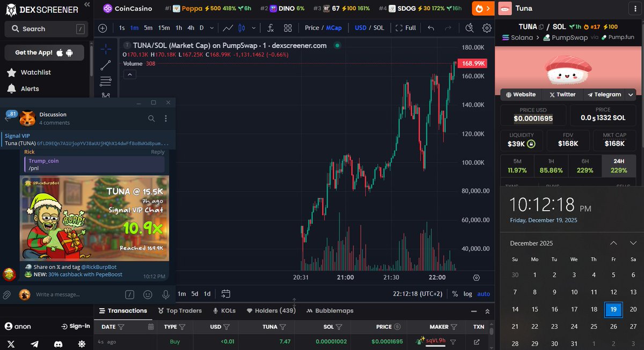Screen dimensions: 644x350
Task: Open chart settings gear icon
Action: (487, 28)
